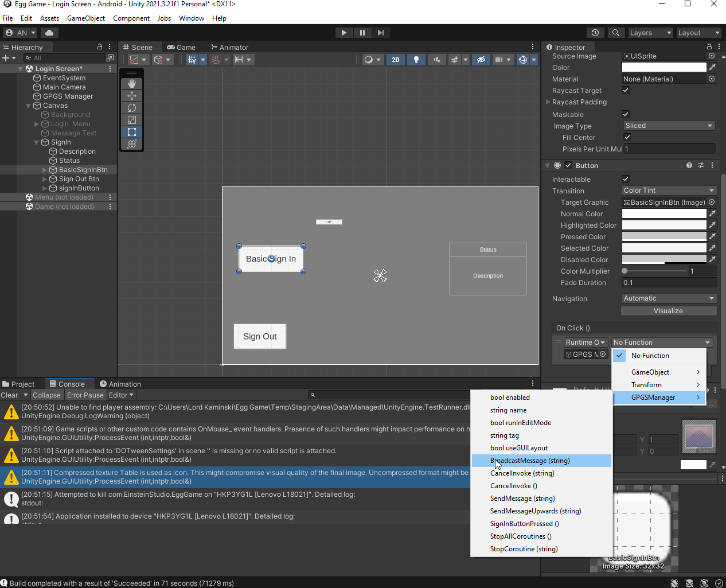726x588 pixels.
Task: Select the Move tool in Scene tools
Action: pyautogui.click(x=131, y=96)
